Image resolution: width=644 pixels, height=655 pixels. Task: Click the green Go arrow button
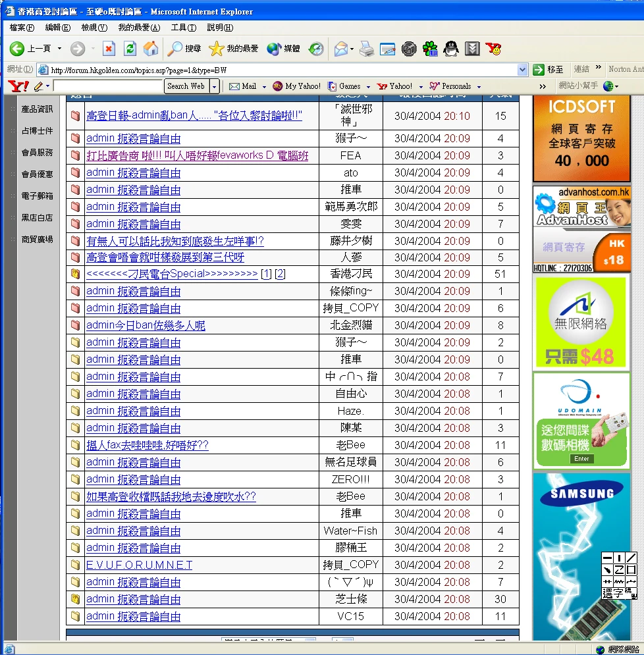point(539,70)
